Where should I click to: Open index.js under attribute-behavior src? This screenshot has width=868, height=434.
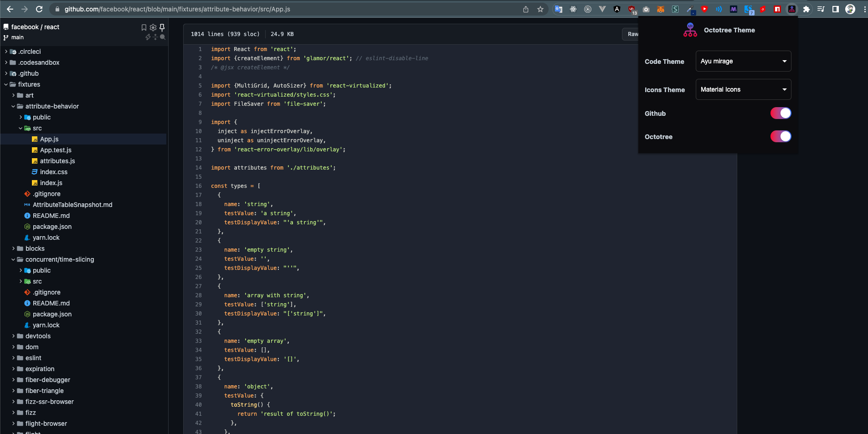[x=51, y=183]
